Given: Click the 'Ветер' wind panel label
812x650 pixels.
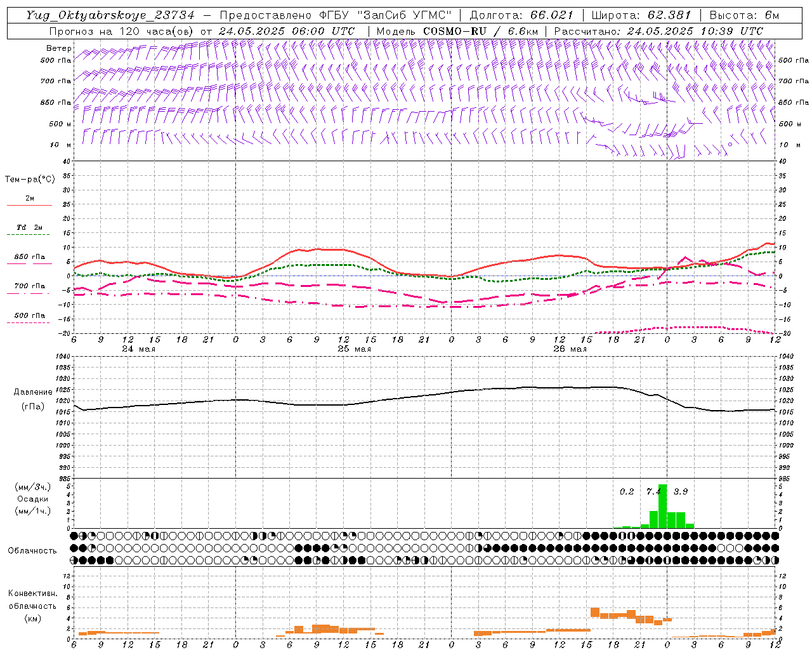Looking at the screenshot, I should click(58, 48).
